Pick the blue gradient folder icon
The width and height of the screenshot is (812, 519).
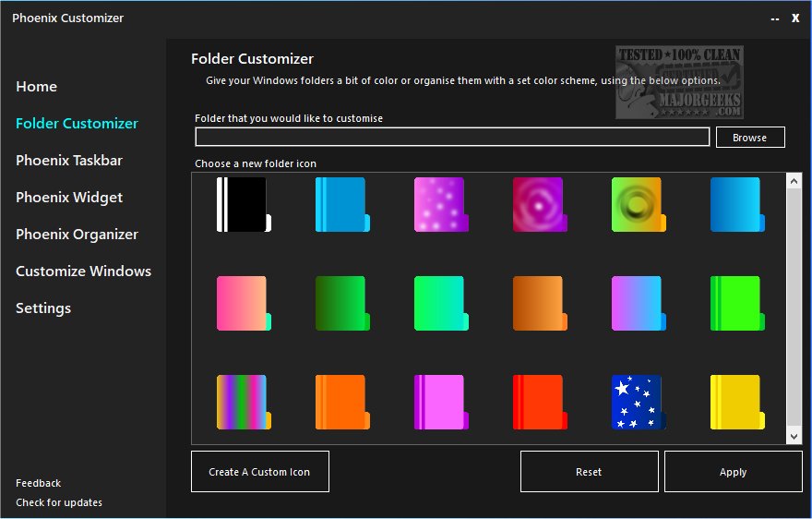coord(737,204)
